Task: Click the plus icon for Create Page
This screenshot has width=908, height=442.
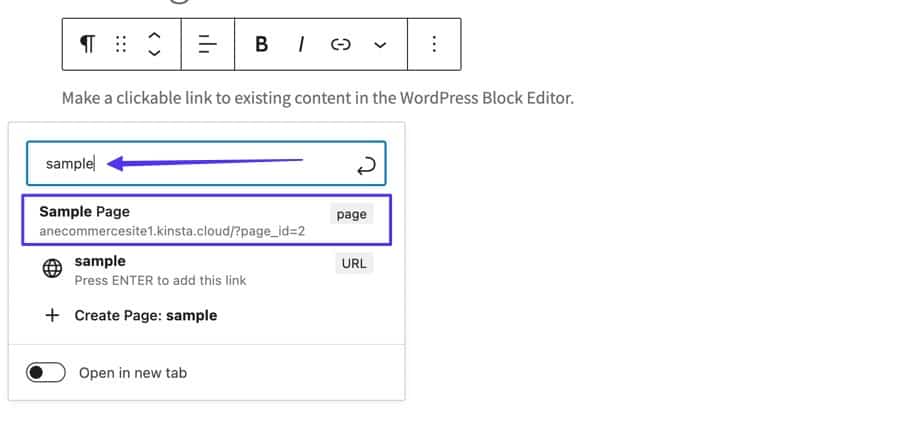Action: [52, 315]
